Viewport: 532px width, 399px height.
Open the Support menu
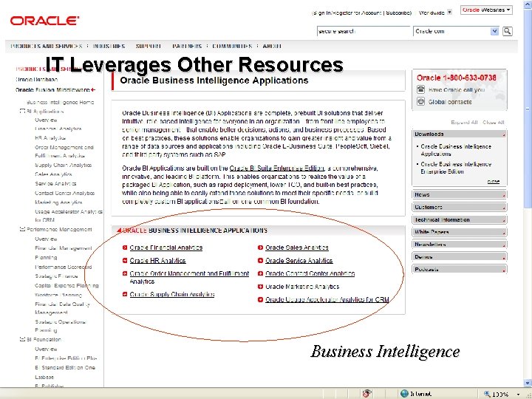click(x=149, y=46)
